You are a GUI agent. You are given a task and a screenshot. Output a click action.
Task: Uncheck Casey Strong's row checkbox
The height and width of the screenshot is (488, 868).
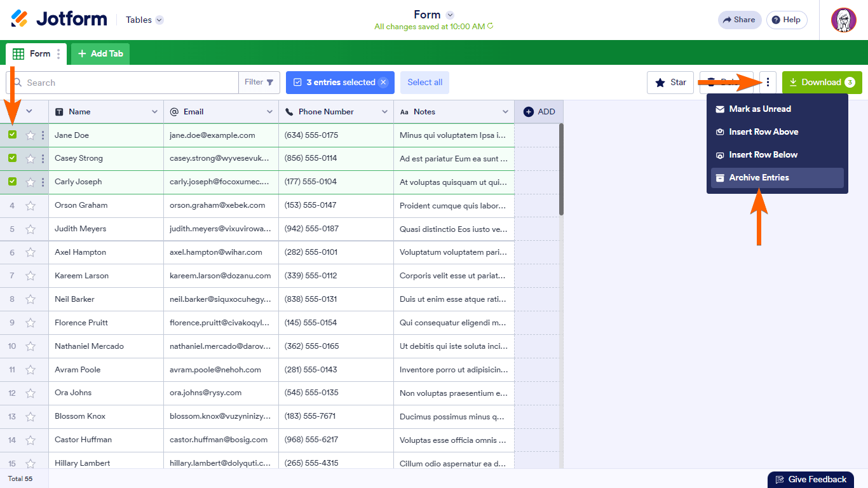point(11,158)
